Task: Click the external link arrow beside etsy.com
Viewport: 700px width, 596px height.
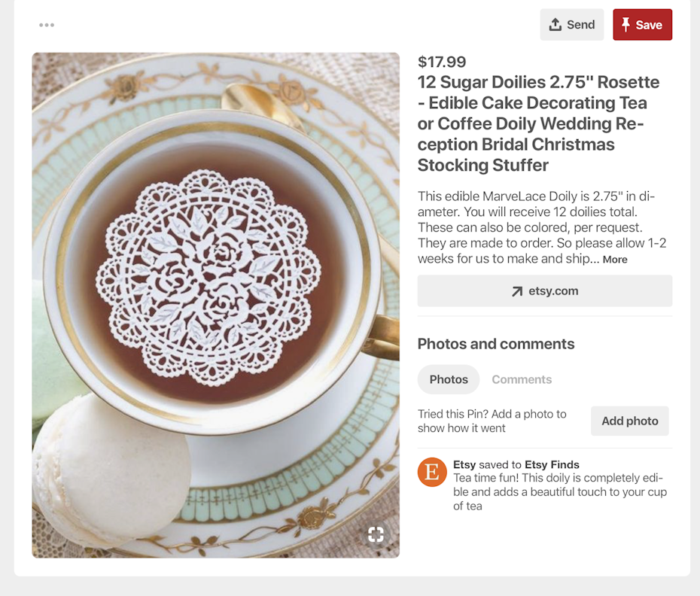Action: (x=517, y=291)
